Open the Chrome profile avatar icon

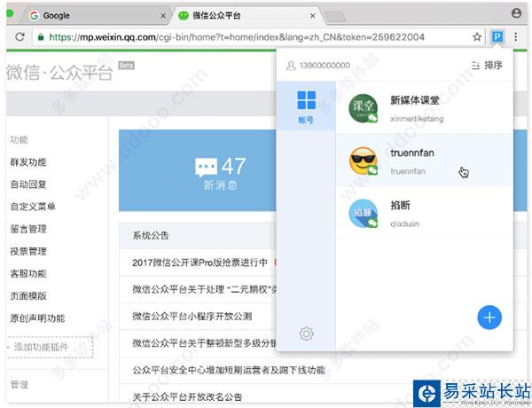(x=516, y=13)
